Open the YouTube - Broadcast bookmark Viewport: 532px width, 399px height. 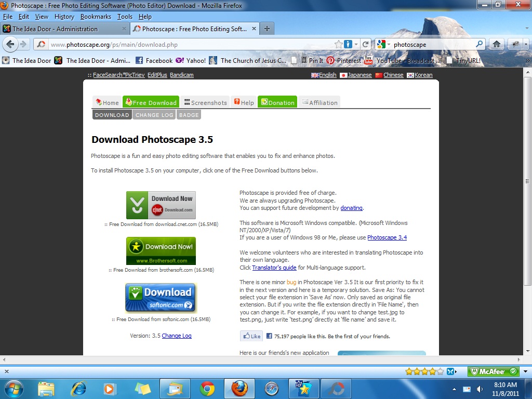[403, 60]
